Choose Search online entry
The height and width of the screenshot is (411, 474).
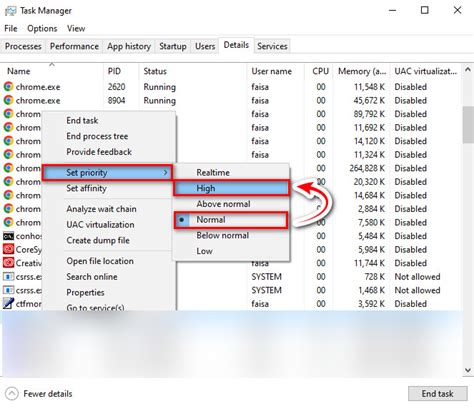(92, 277)
